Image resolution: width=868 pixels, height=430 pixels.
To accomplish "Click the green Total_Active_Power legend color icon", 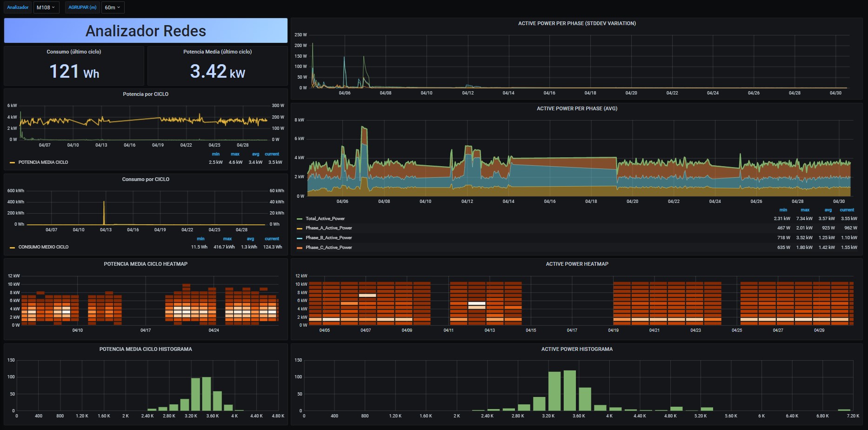I will coord(300,219).
